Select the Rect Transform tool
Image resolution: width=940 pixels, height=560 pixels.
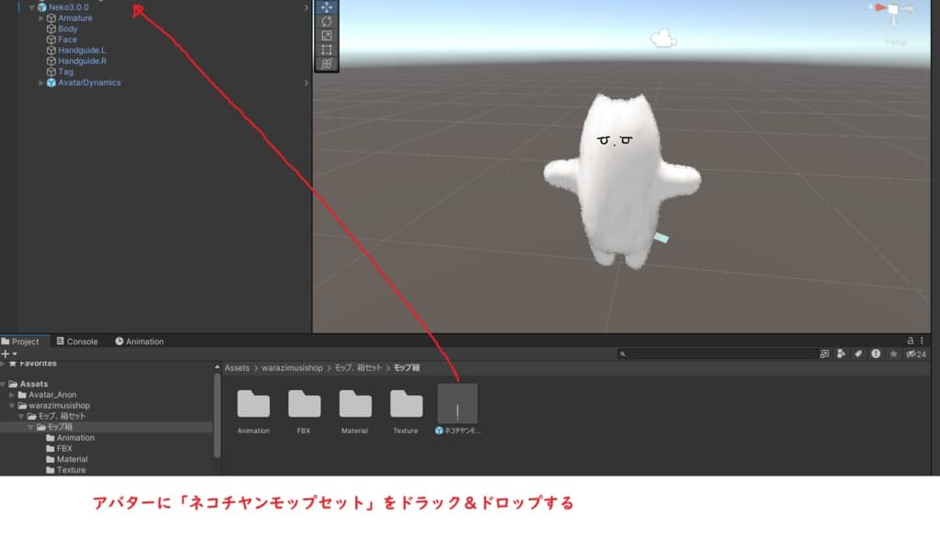coord(327,50)
